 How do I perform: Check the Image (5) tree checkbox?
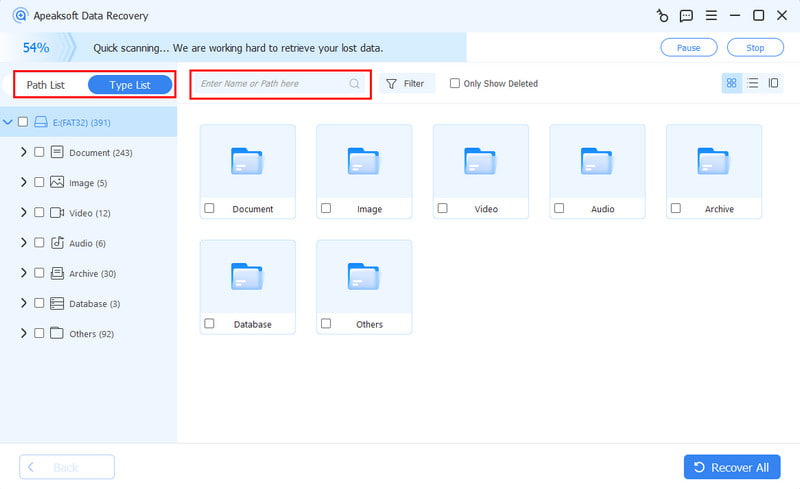[39, 182]
